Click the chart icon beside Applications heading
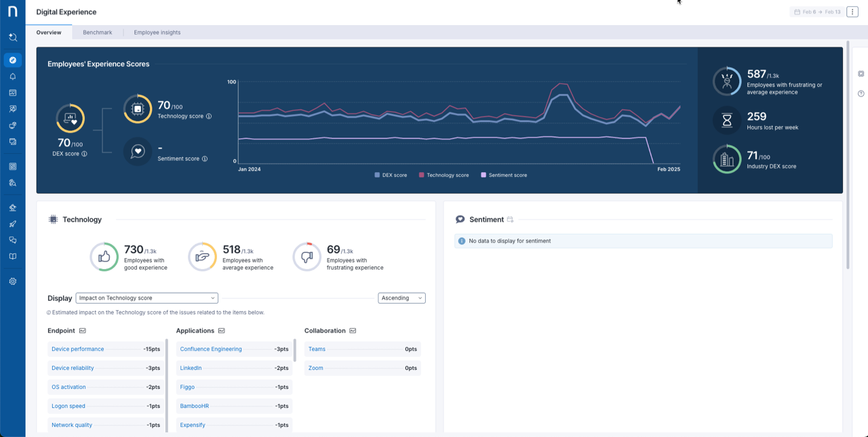 (x=222, y=331)
